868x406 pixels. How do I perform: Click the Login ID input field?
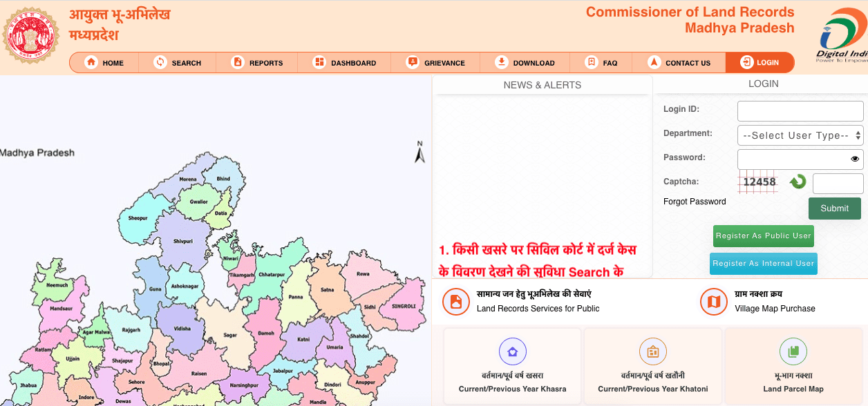click(800, 110)
